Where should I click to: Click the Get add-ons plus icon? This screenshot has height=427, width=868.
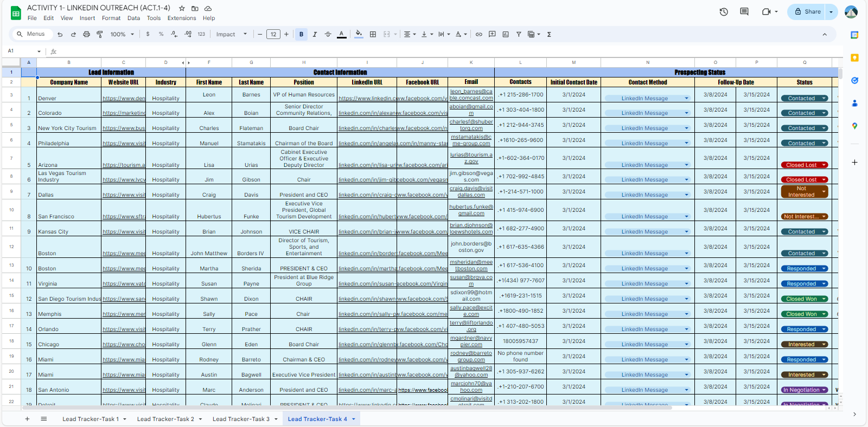point(854,162)
